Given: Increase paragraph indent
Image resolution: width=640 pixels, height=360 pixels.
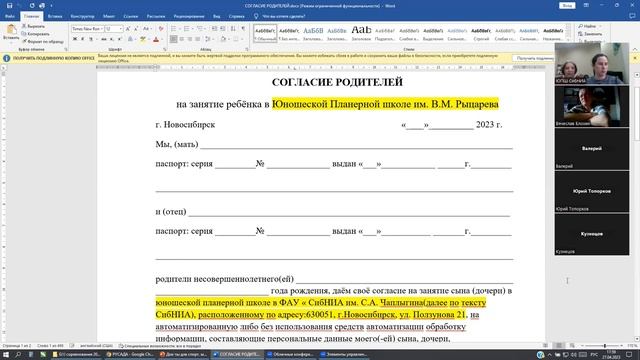Looking at the screenshot, I should coord(223,29).
